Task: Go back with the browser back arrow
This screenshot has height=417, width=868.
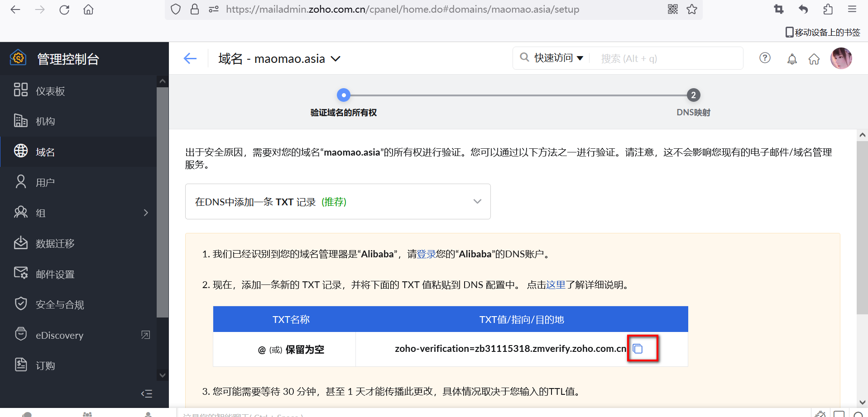Action: click(x=15, y=9)
